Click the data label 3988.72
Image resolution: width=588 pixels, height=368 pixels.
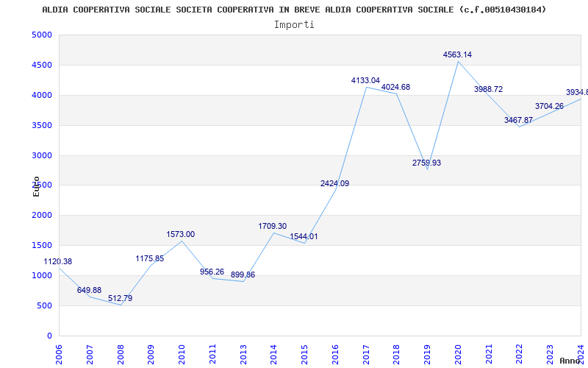click(x=488, y=89)
